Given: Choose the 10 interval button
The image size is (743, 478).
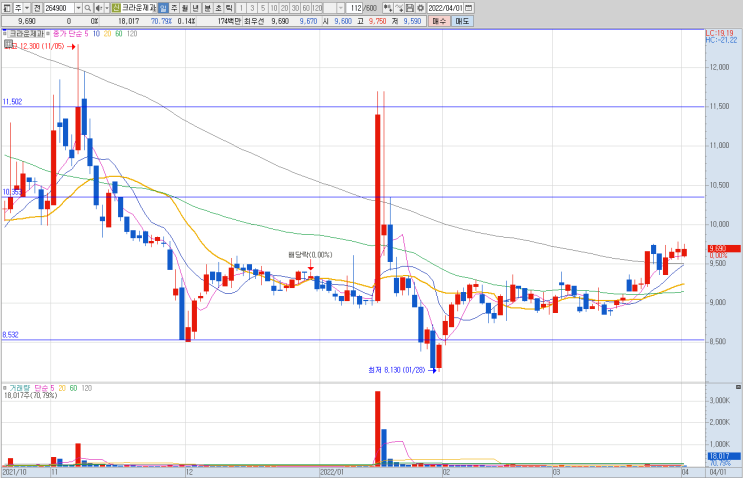Looking at the screenshot, I should (273, 8).
